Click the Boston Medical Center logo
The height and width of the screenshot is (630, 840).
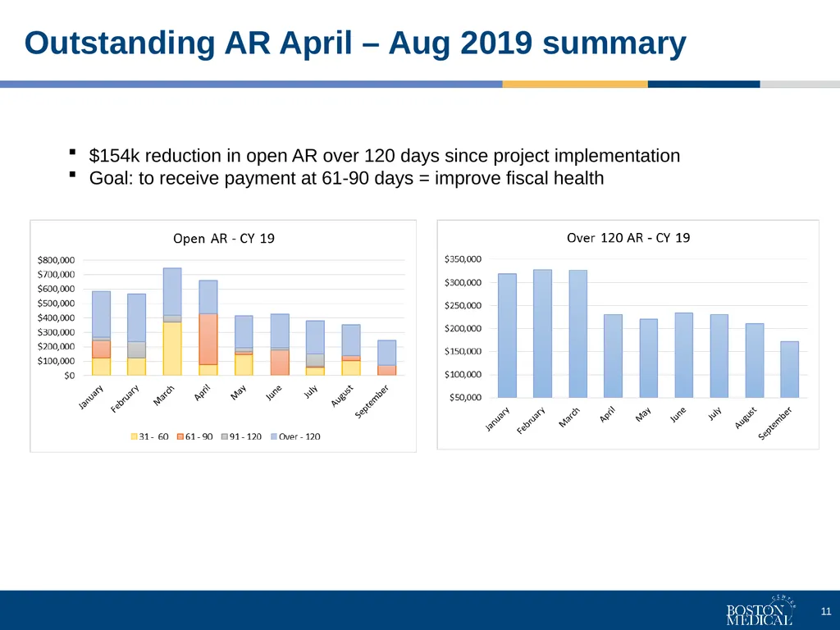(760, 610)
